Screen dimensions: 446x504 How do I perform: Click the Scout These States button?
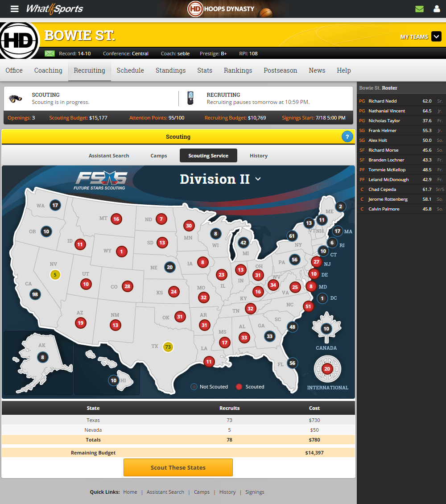pos(178,467)
